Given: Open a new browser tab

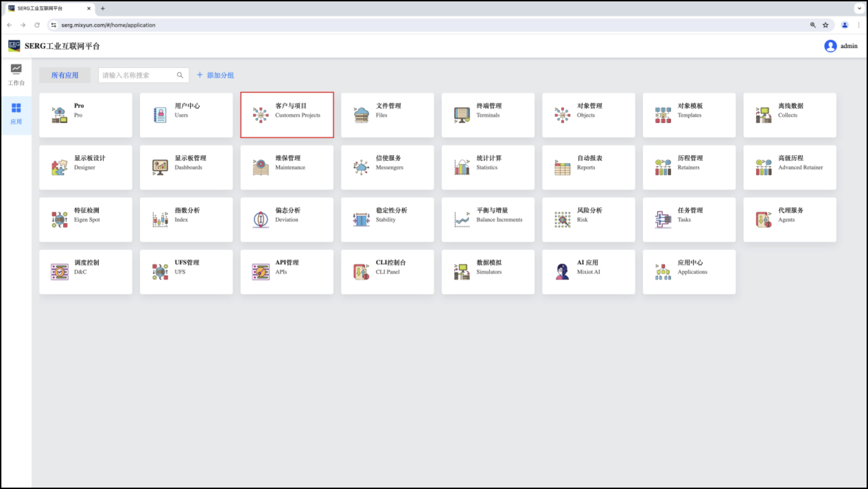Looking at the screenshot, I should coord(103,9).
